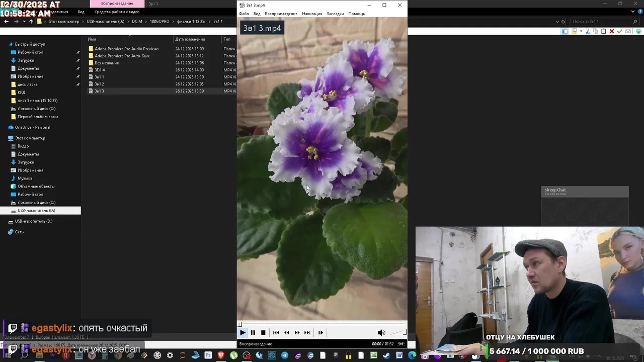This screenshot has width=644, height=362.
Task: Start playback with the Play button
Action: (243, 332)
